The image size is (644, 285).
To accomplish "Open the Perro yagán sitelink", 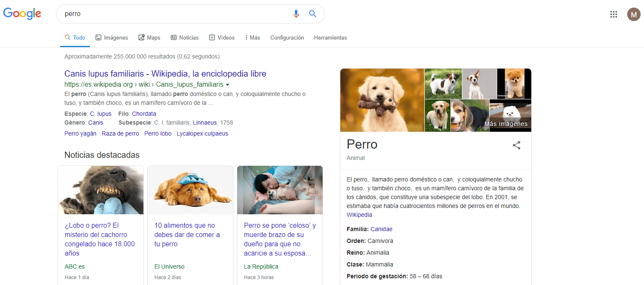I will click(80, 133).
